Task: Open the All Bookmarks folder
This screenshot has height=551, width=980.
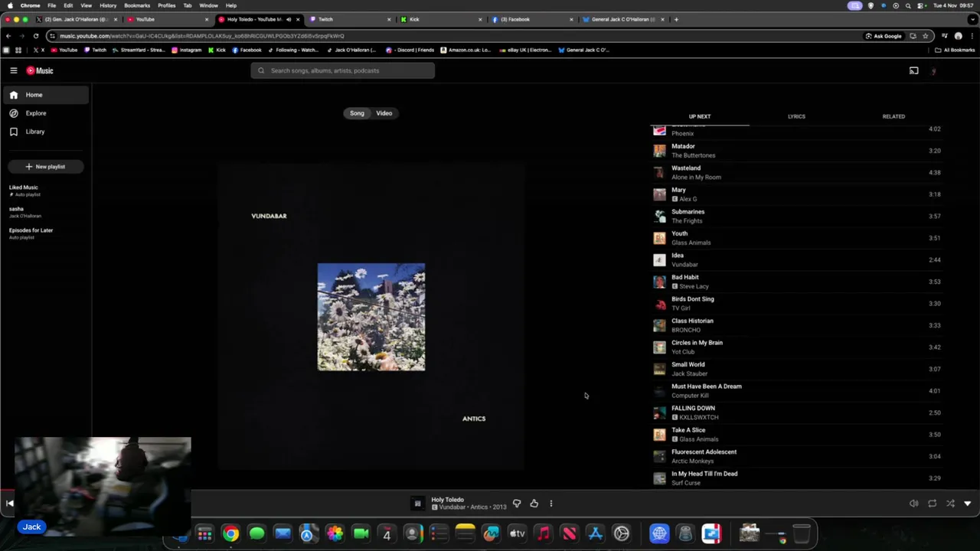Action: coord(955,50)
